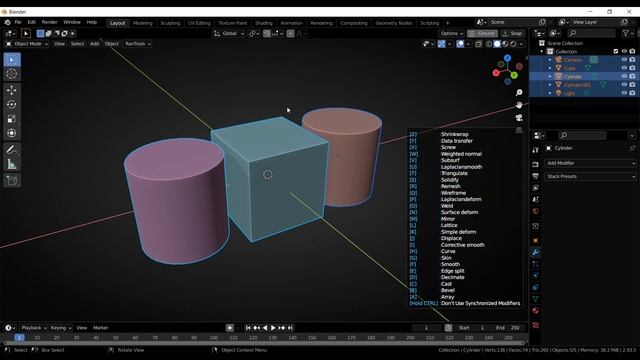
Task: Toggle X-ray shading mode
Action: click(479, 44)
